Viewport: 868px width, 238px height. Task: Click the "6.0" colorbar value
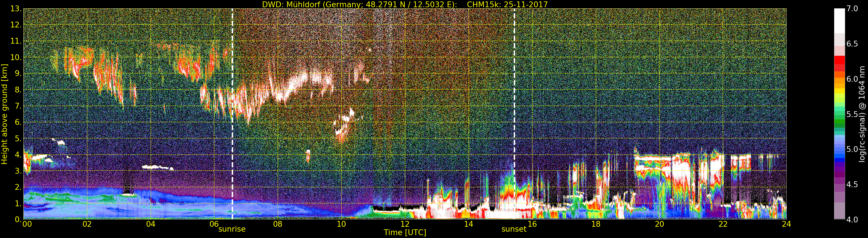852,79
